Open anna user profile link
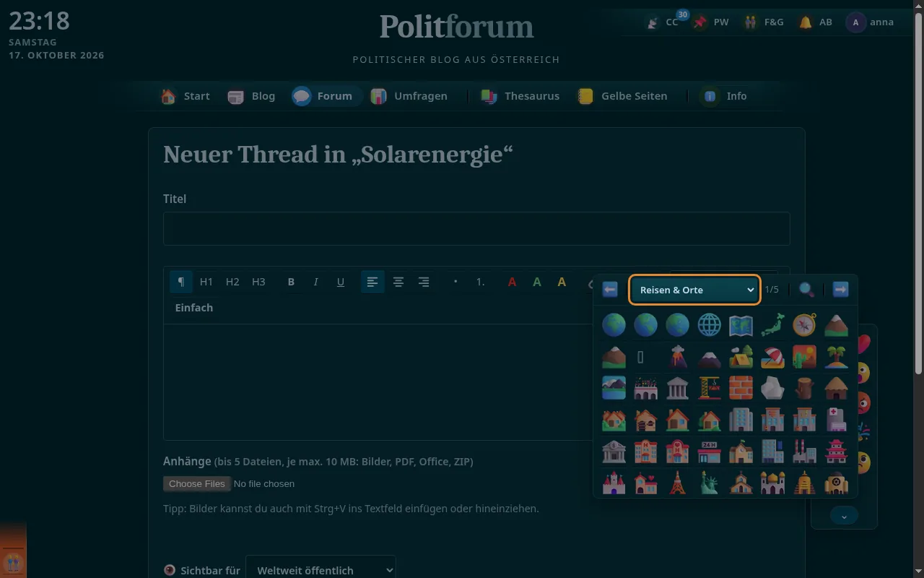Image resolution: width=924 pixels, height=578 pixels. tap(871, 22)
